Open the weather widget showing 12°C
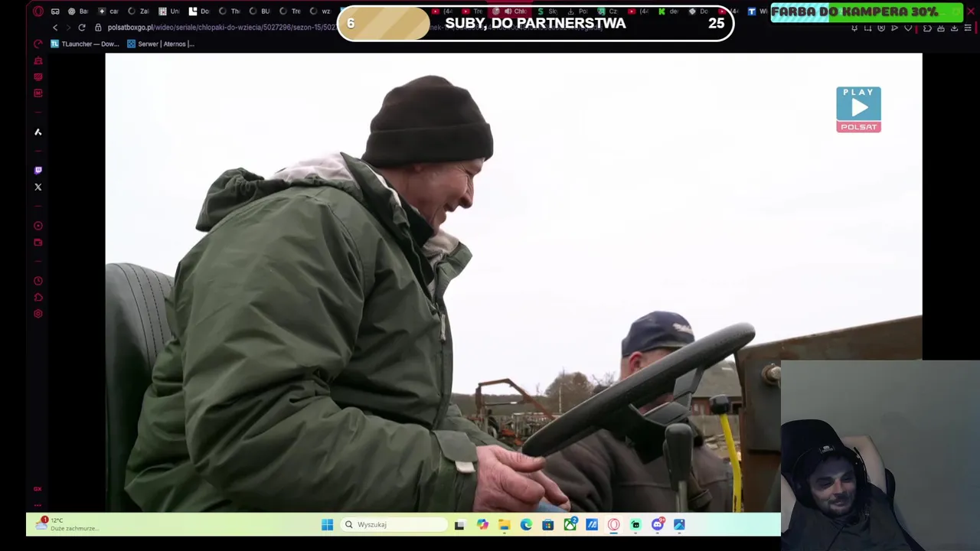Image resolution: width=980 pixels, height=551 pixels. [x=69, y=524]
